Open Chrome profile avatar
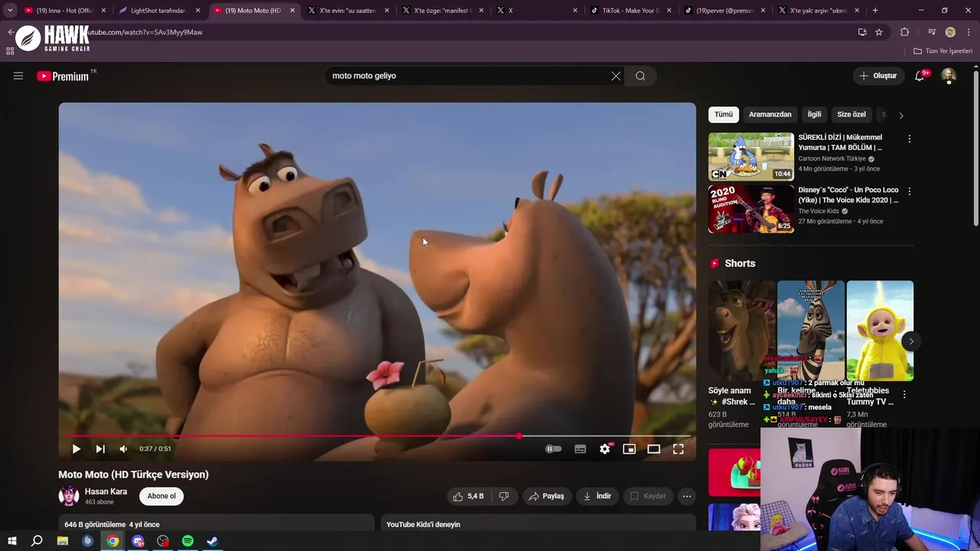The image size is (980, 551). [950, 32]
